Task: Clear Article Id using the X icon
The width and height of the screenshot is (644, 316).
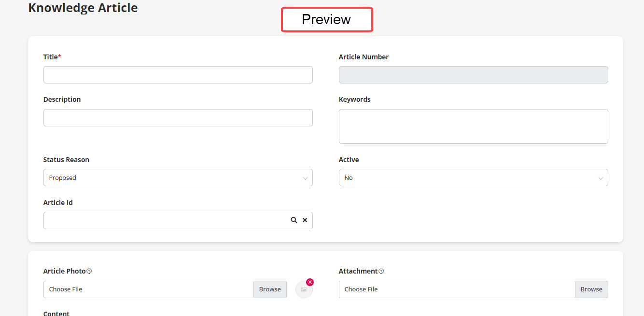Action: 305,220
